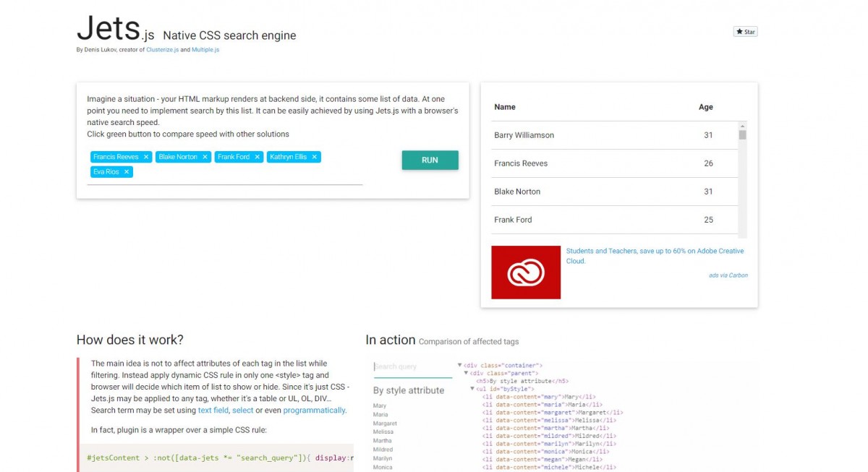This screenshot has height=472, width=868.
Task: Click Martha in the style attribute list
Action: point(383,441)
